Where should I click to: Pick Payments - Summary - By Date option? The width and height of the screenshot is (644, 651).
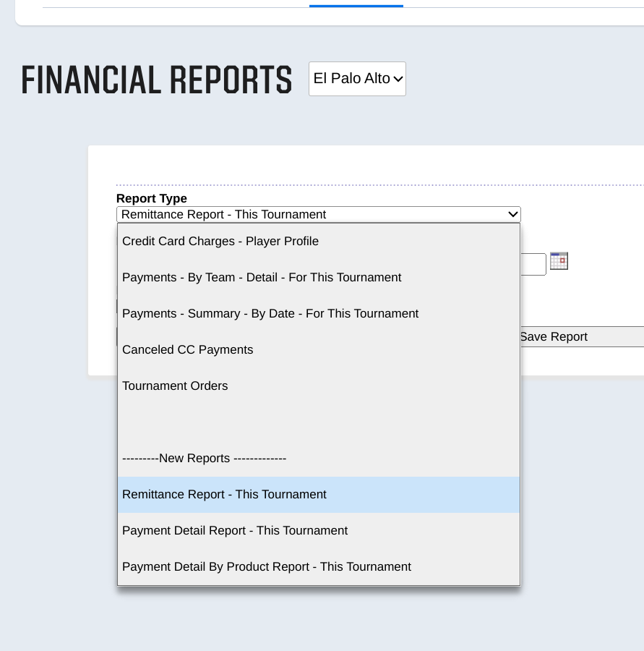point(270,314)
